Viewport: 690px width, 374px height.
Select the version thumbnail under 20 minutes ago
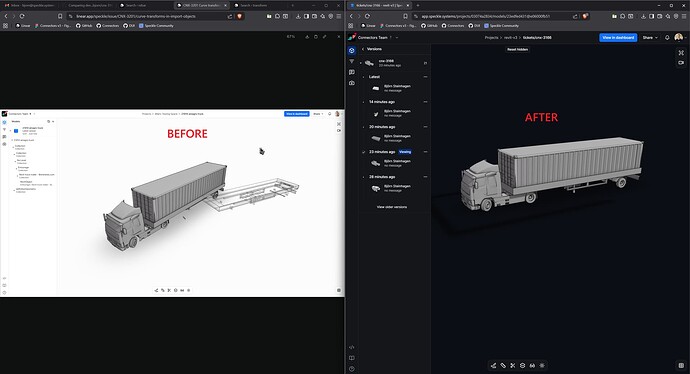tap(376, 138)
